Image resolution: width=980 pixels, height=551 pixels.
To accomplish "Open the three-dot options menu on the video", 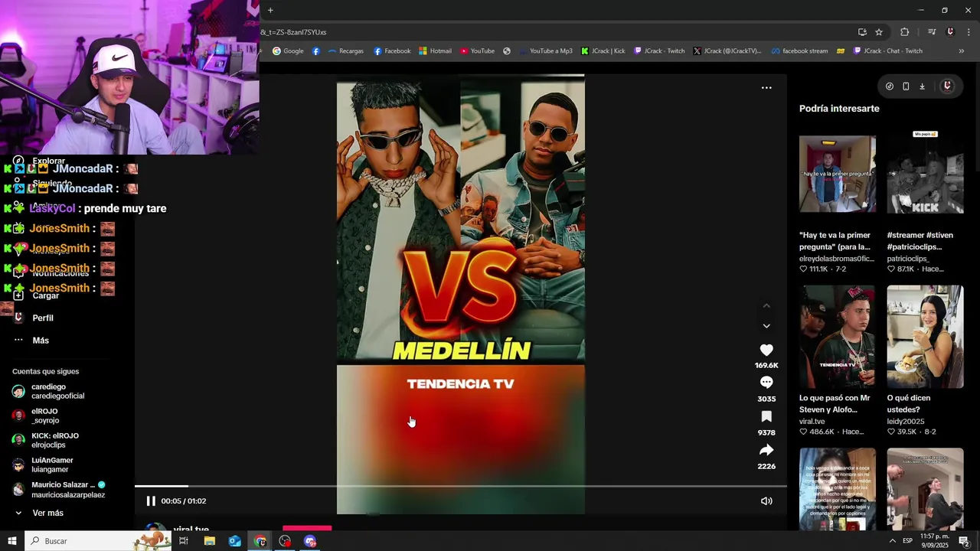I will (x=766, y=88).
